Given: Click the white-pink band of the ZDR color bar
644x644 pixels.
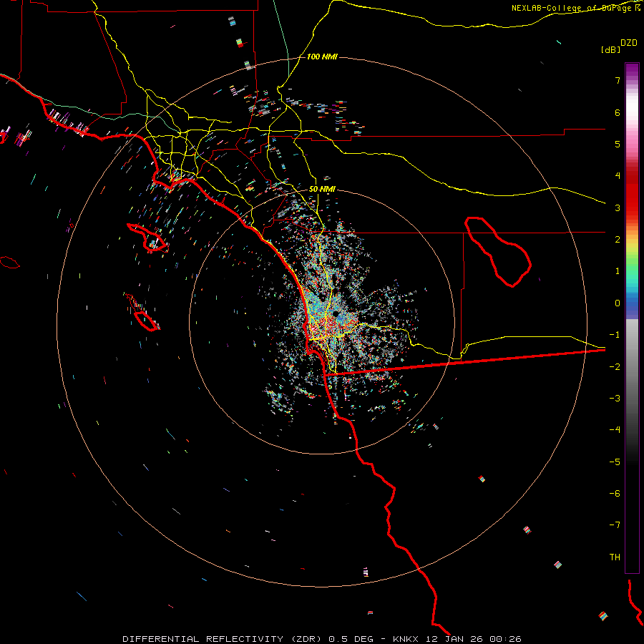Looking at the screenshot, I should tap(632, 113).
